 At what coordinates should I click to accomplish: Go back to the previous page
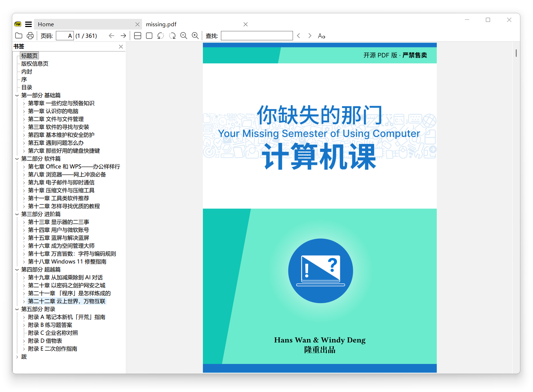112,35
